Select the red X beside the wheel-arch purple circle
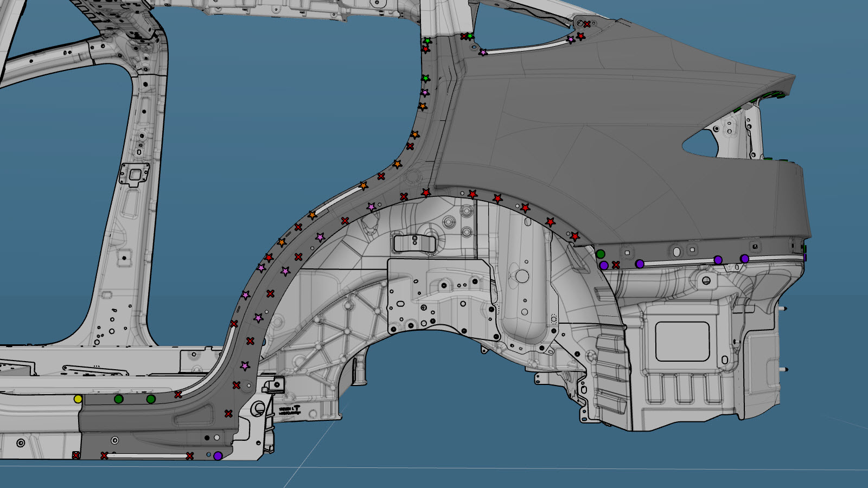Image resolution: width=868 pixels, height=488 pixels. pos(616,265)
